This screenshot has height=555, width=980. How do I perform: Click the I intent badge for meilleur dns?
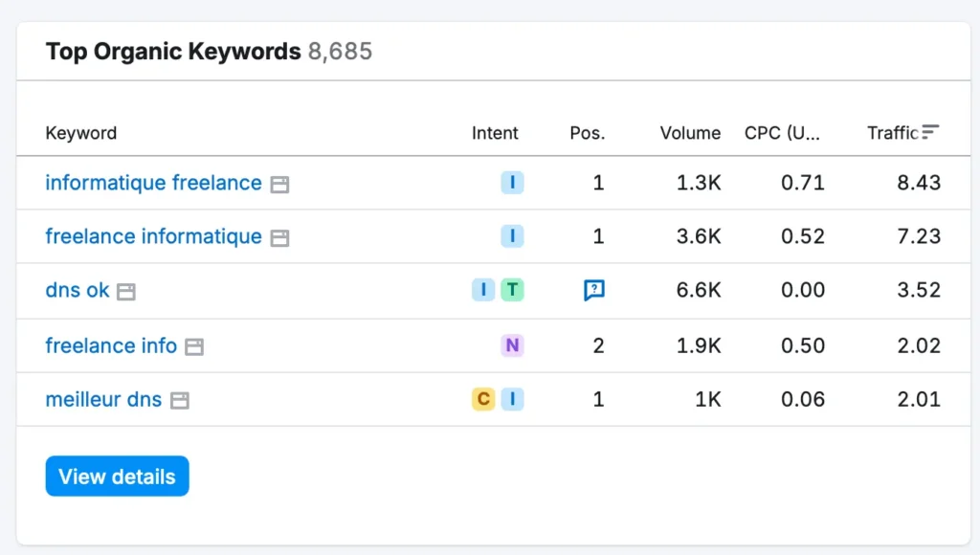click(513, 399)
